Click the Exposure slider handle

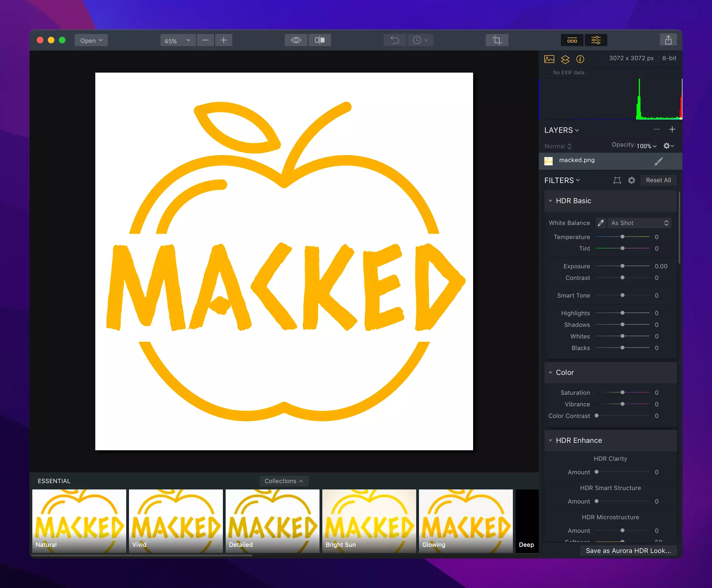[622, 266]
